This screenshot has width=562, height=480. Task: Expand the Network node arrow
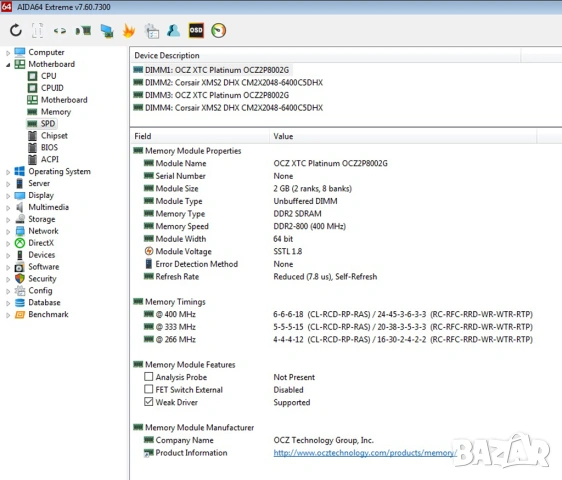point(8,232)
